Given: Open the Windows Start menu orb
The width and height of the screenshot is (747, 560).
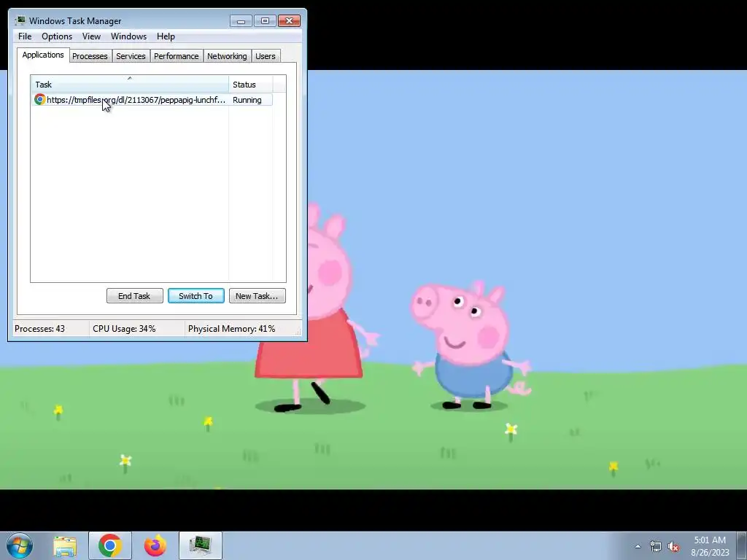Looking at the screenshot, I should point(20,545).
